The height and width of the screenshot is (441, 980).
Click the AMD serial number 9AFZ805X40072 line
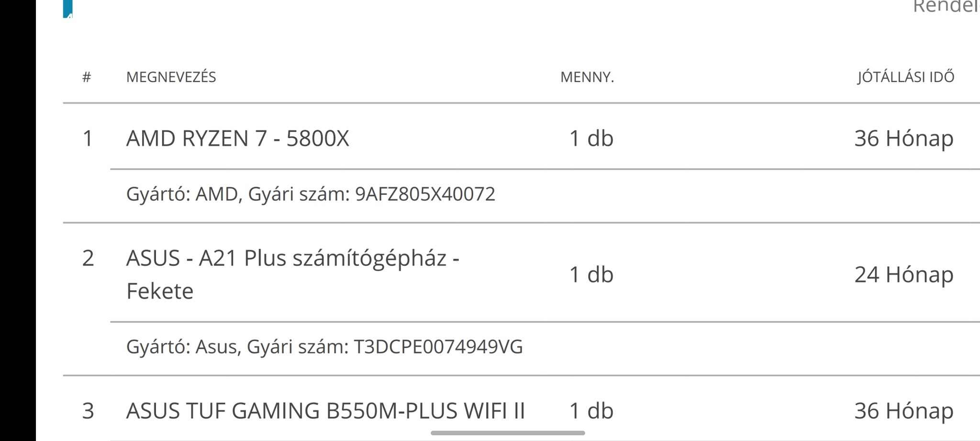coord(311,194)
